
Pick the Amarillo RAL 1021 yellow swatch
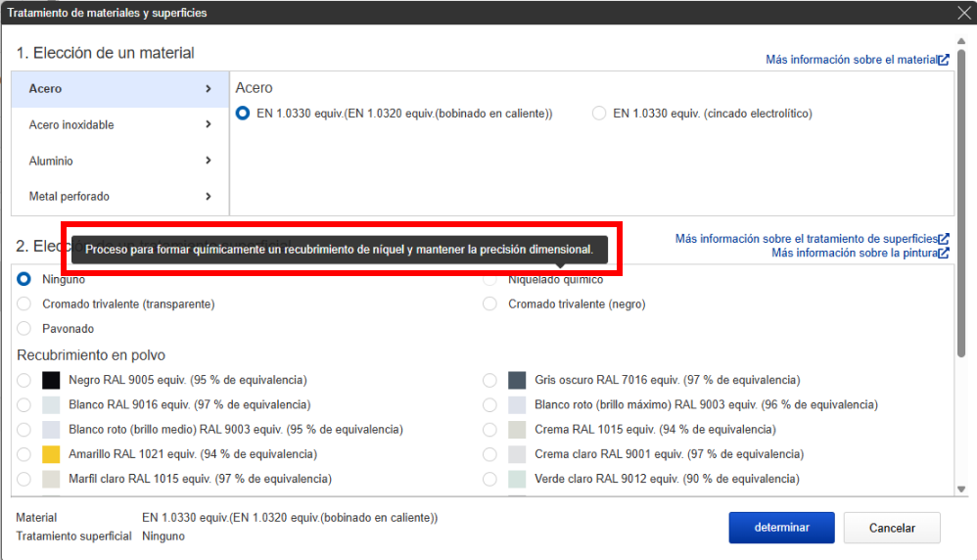coord(52,454)
